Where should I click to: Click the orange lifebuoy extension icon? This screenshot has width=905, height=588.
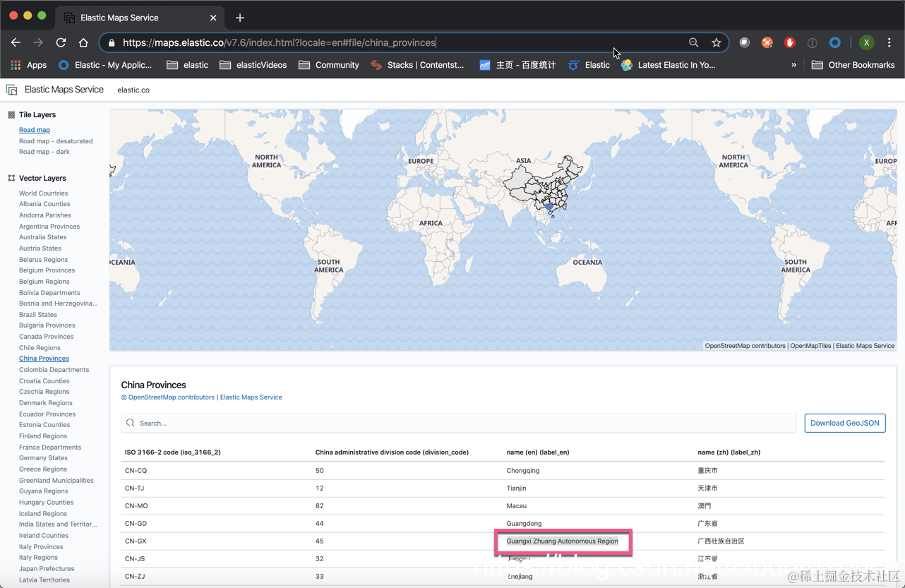767,42
